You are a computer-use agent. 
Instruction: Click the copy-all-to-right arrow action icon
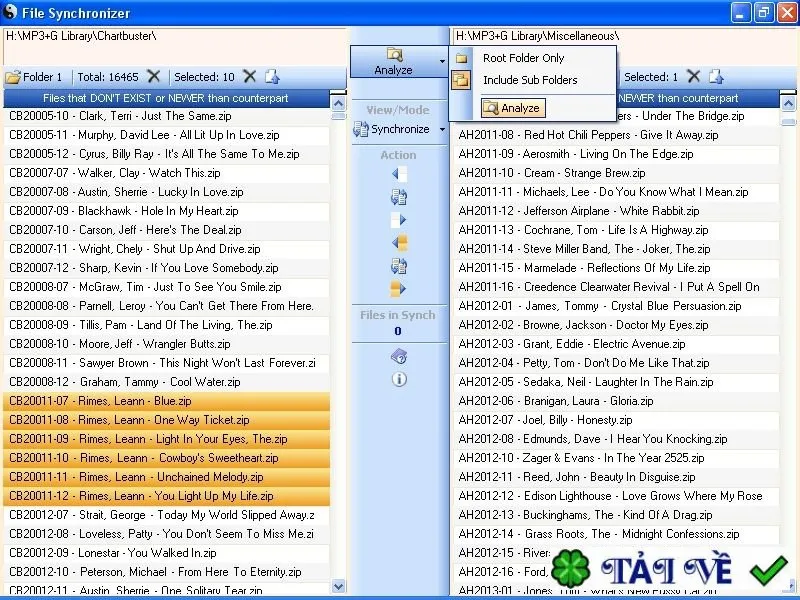pyautogui.click(x=399, y=220)
